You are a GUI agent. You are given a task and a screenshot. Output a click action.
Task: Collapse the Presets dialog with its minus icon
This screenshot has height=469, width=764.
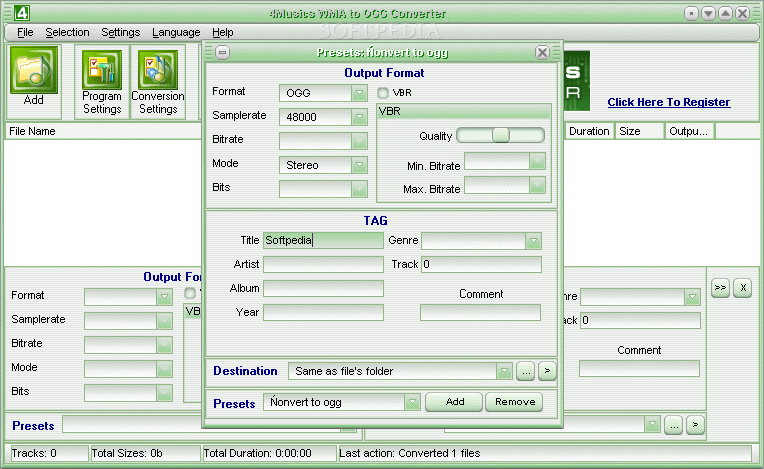click(x=223, y=52)
